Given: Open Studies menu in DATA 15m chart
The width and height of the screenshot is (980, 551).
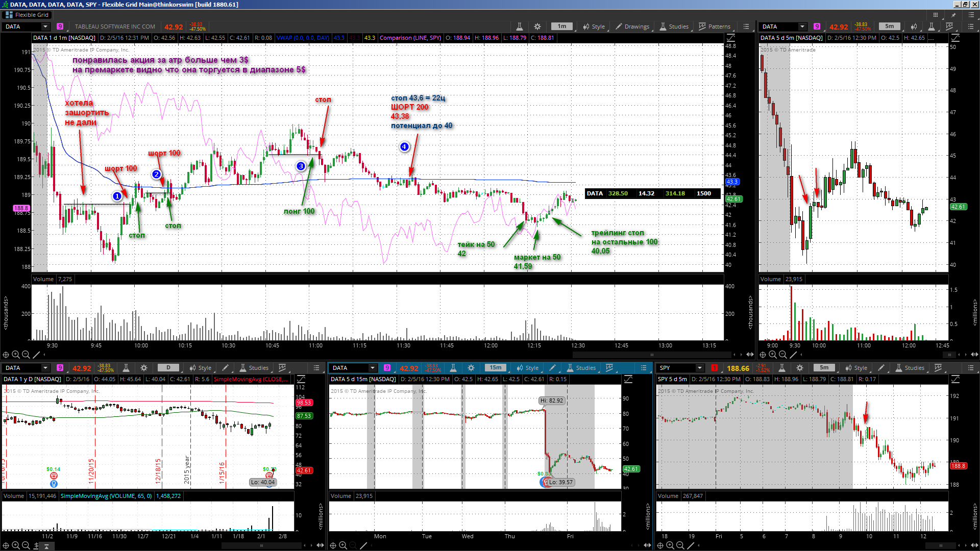Looking at the screenshot, I should coord(581,368).
